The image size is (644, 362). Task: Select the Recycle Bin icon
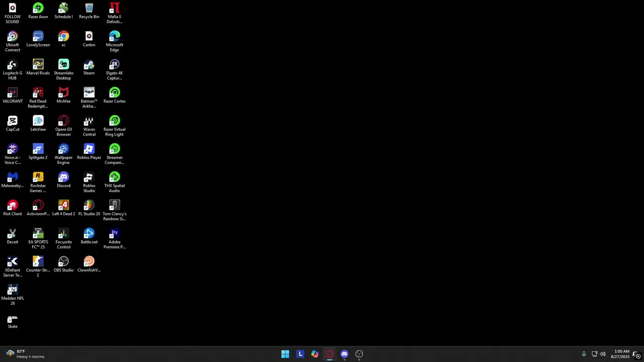[x=89, y=11]
